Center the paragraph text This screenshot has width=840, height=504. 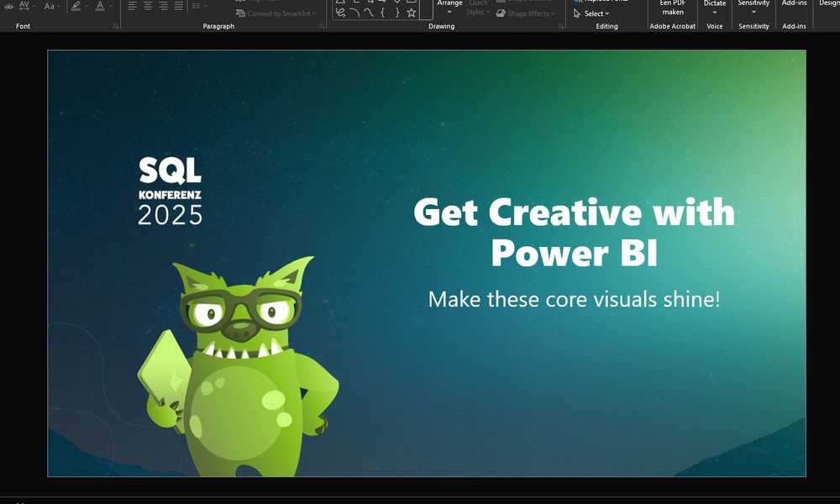(148, 6)
